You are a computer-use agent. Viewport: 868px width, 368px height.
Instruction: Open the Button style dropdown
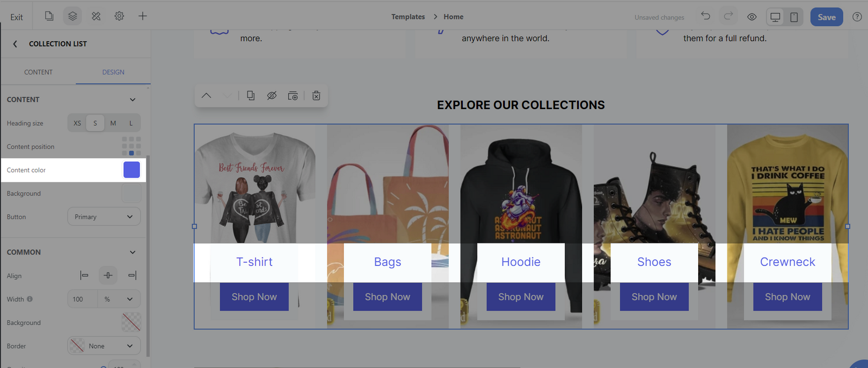(104, 217)
